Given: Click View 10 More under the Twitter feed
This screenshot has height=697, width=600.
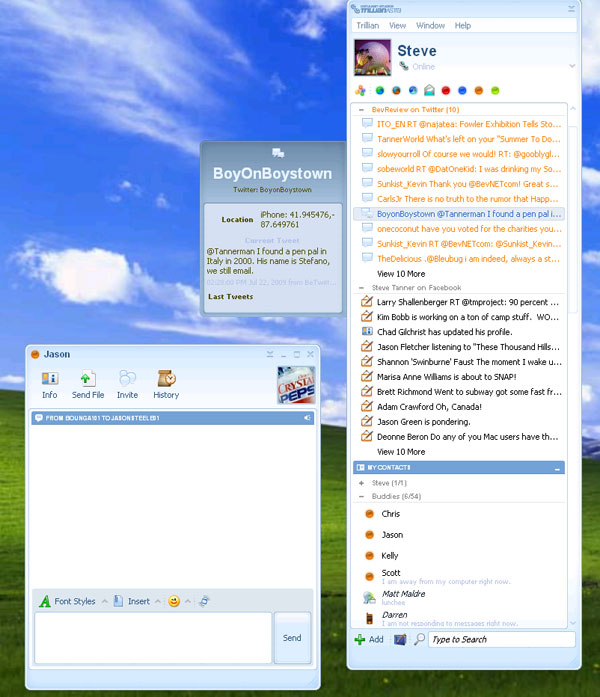Looking at the screenshot, I should pyautogui.click(x=401, y=274).
